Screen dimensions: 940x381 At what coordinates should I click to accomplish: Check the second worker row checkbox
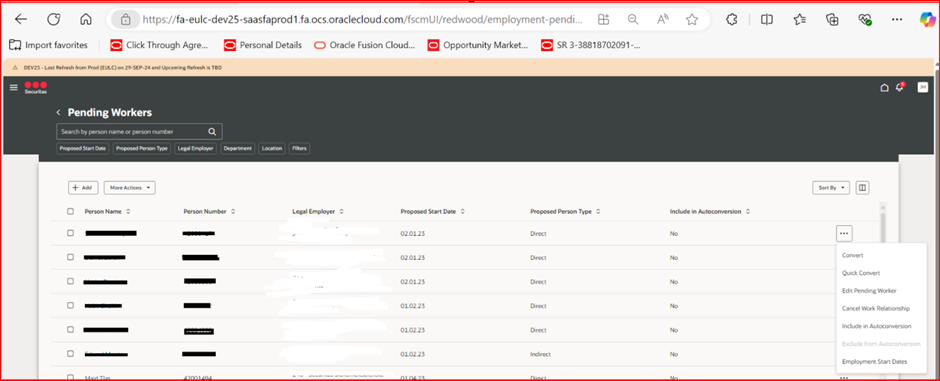(71, 257)
